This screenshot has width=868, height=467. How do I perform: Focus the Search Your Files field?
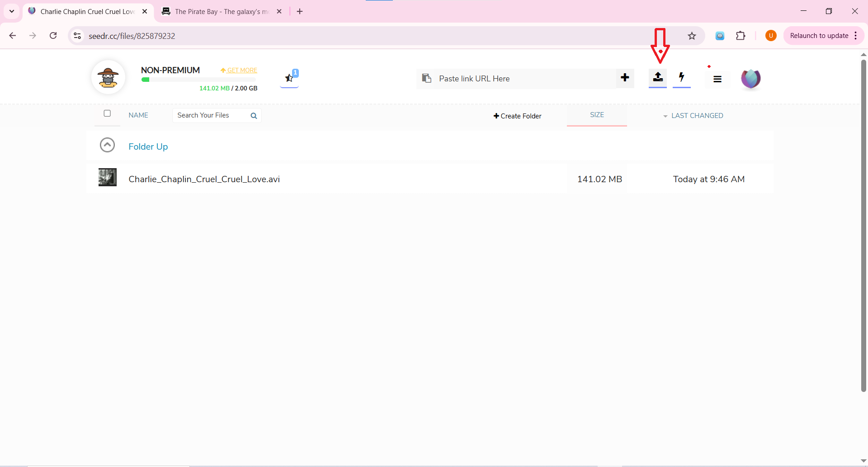(x=211, y=115)
